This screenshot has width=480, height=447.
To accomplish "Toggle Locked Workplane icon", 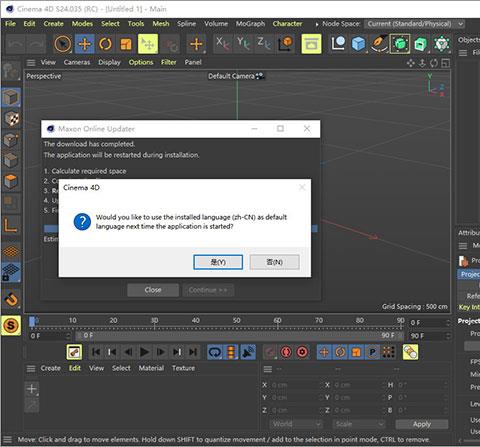I will coord(11,272).
